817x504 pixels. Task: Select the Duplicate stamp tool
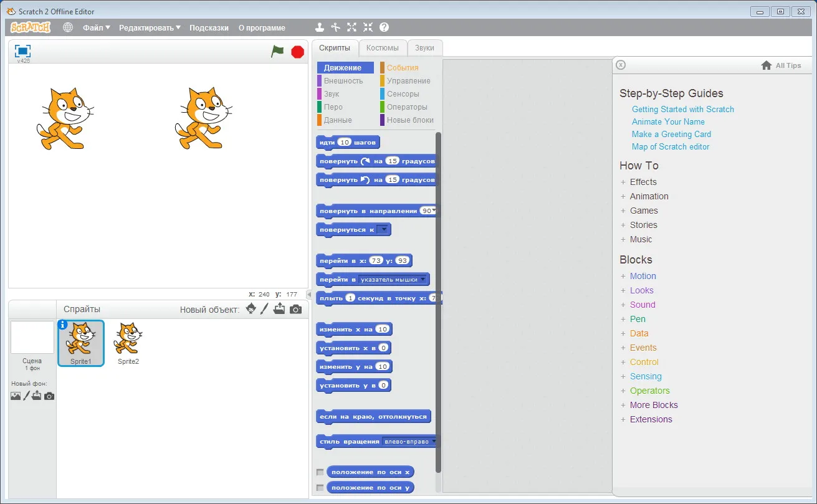pyautogui.click(x=319, y=27)
